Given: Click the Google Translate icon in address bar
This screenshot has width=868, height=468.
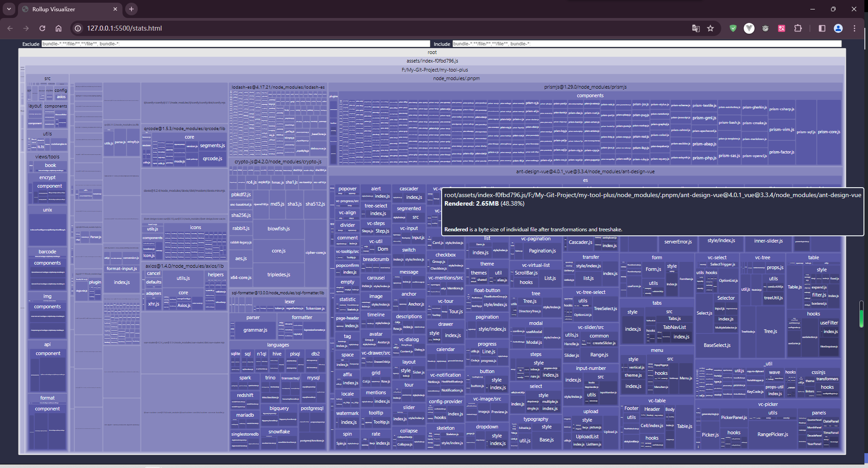Looking at the screenshot, I should (696, 28).
